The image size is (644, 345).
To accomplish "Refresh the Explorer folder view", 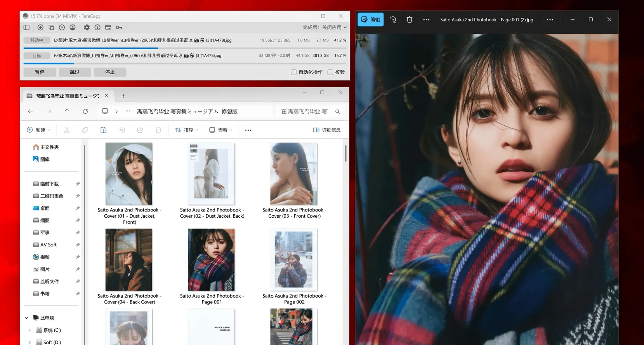I will 85,111.
